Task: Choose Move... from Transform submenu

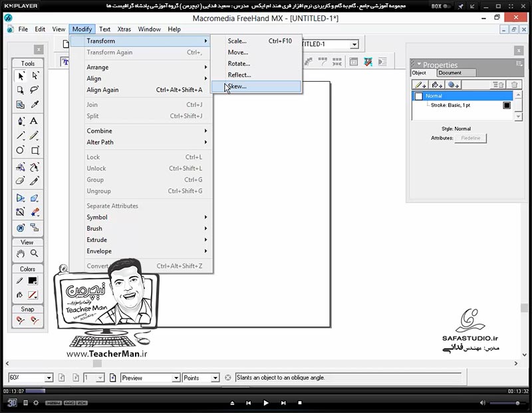Action: point(256,53)
